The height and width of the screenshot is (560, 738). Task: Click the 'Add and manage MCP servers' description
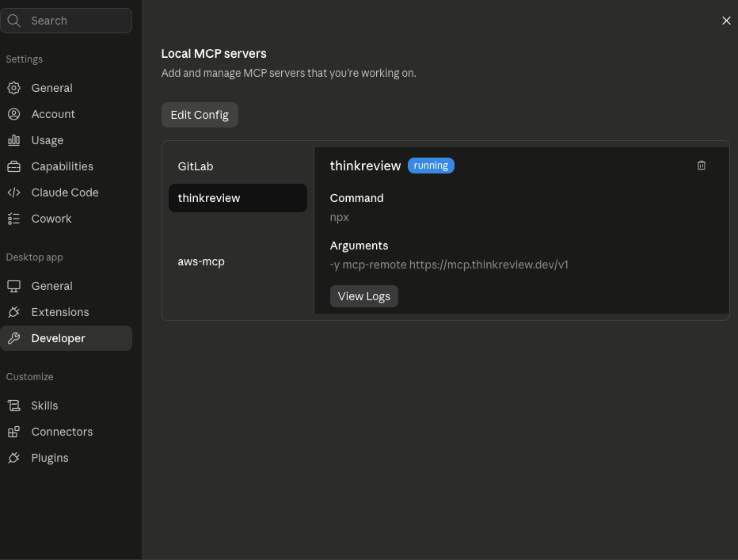coord(288,73)
